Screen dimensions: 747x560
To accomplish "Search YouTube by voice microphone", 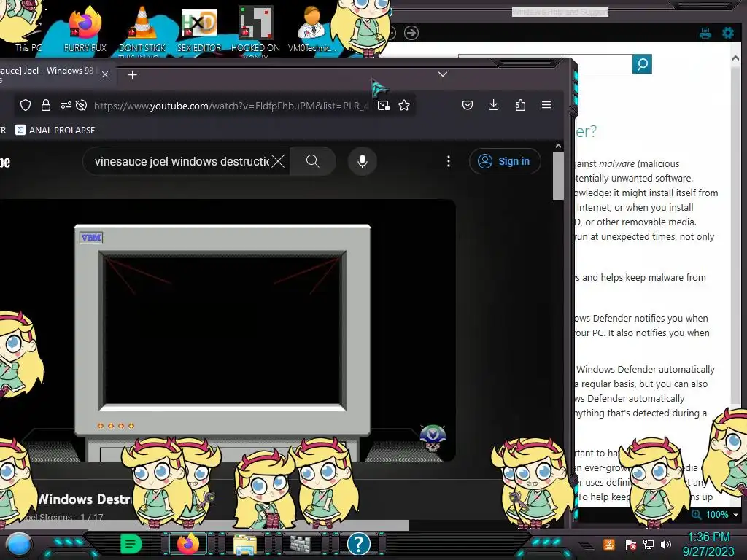I will (x=363, y=161).
